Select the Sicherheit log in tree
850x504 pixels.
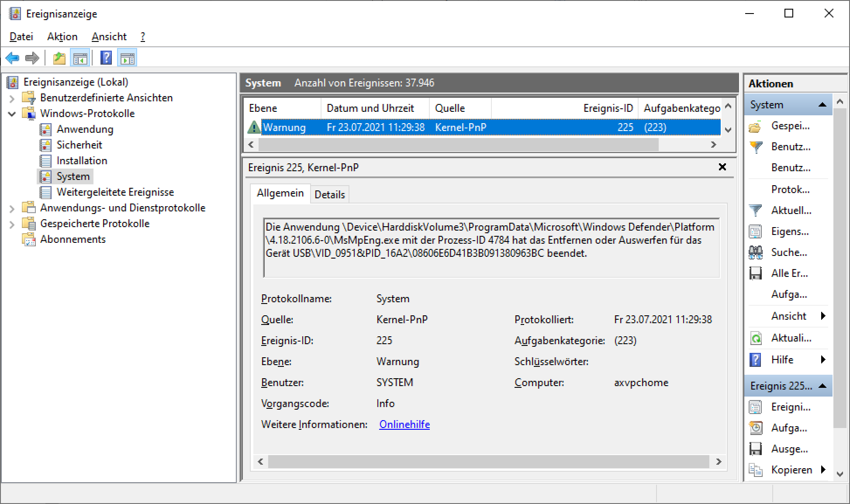coord(79,145)
